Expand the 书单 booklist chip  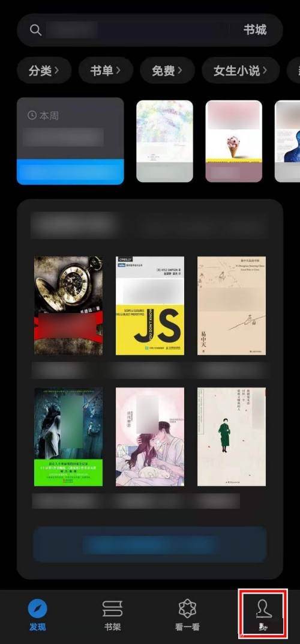click(x=106, y=71)
